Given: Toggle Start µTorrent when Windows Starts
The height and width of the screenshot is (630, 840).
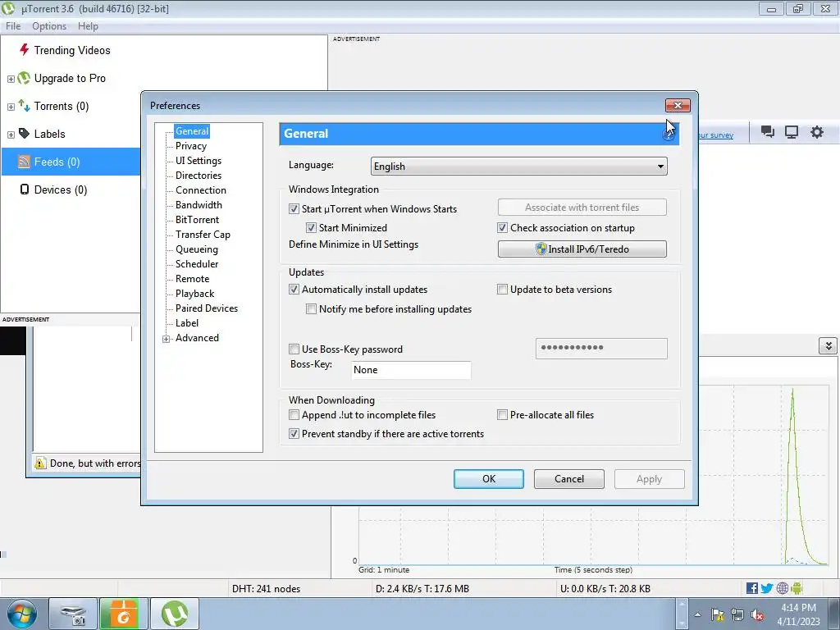Looking at the screenshot, I should click(294, 209).
